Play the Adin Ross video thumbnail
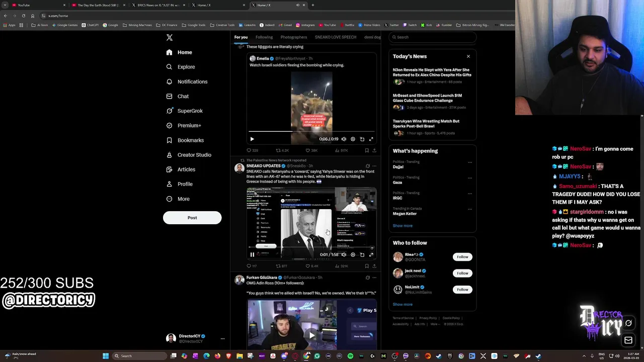Viewport: 644px width, 362px height. click(x=312, y=335)
